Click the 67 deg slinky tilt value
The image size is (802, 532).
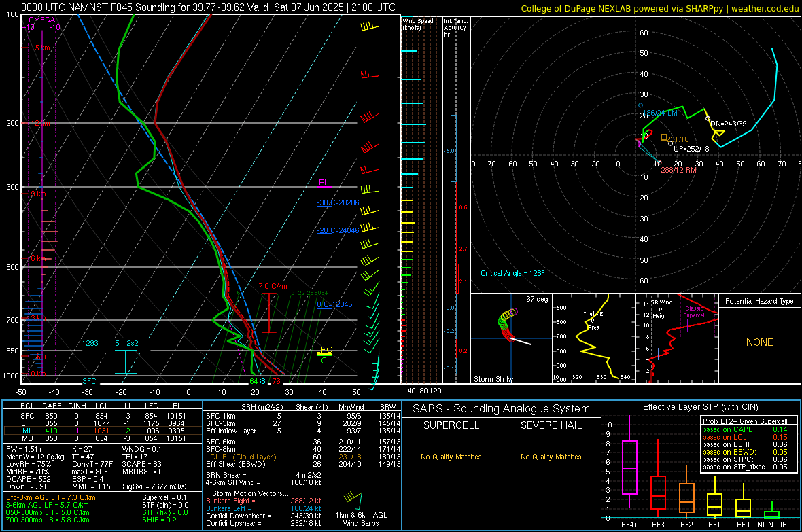(x=537, y=299)
